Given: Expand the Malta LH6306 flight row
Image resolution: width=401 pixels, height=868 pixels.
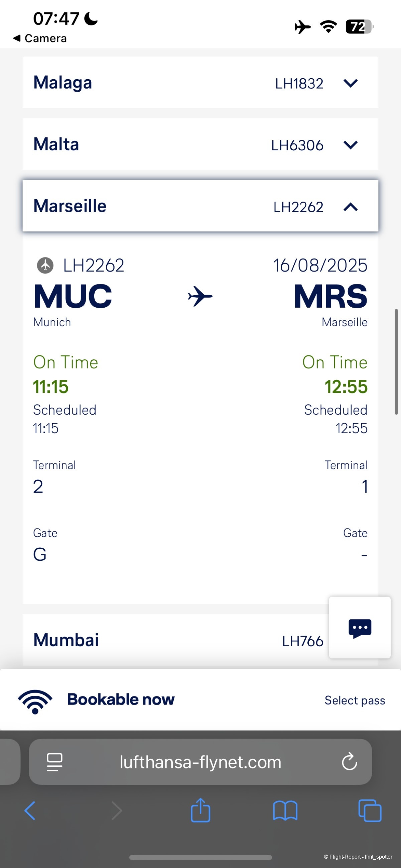Looking at the screenshot, I should click(350, 145).
